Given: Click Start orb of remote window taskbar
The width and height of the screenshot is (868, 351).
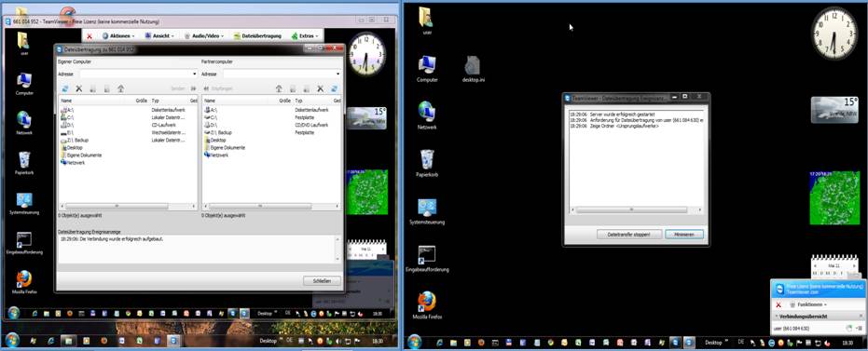Looking at the screenshot, I should pos(13,314).
